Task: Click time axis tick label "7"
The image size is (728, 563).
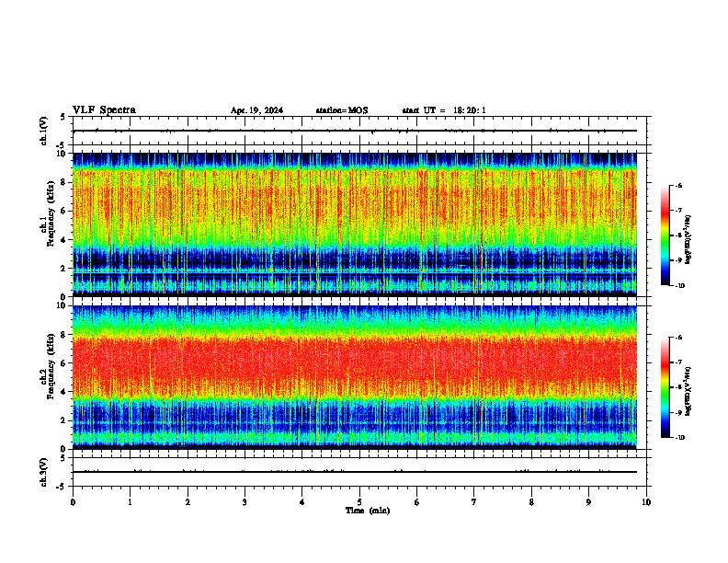Action: point(474,502)
